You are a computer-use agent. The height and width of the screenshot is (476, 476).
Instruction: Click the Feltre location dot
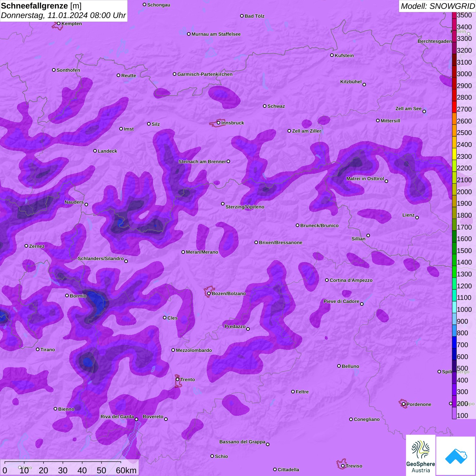293,392
